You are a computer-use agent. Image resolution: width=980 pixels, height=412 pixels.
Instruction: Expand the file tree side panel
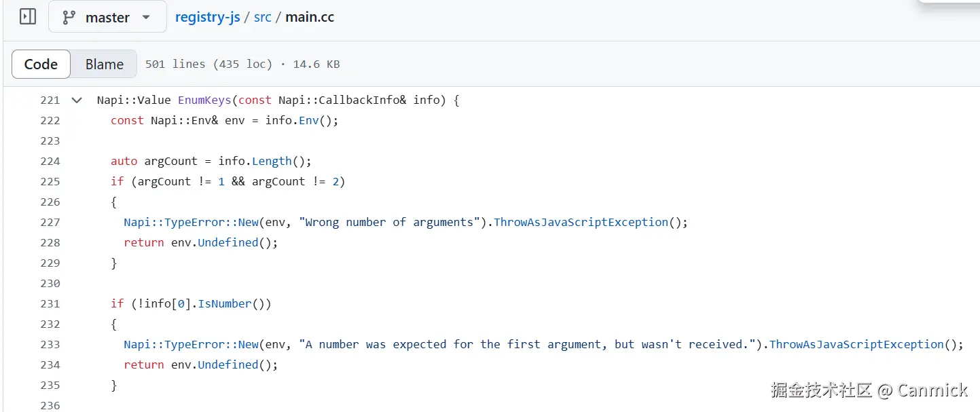click(x=28, y=17)
